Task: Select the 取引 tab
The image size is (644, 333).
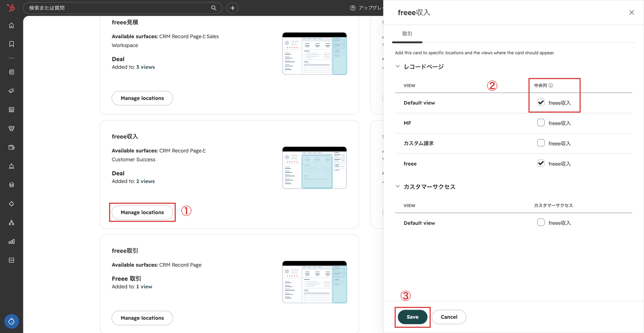Action: (x=407, y=34)
